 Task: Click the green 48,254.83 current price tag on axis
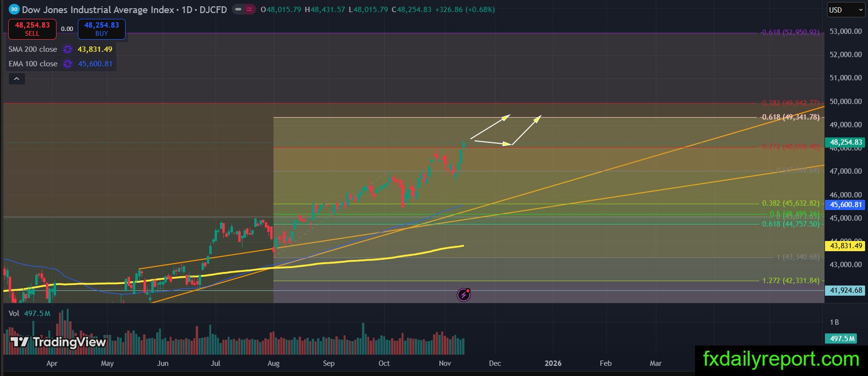coord(846,142)
